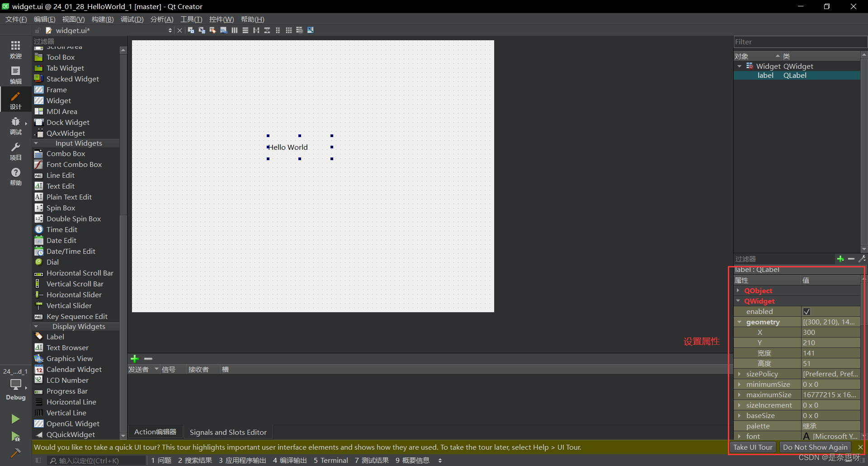The height and width of the screenshot is (466, 868).
Task: Click the Build hammer icon
Action: coord(15,453)
